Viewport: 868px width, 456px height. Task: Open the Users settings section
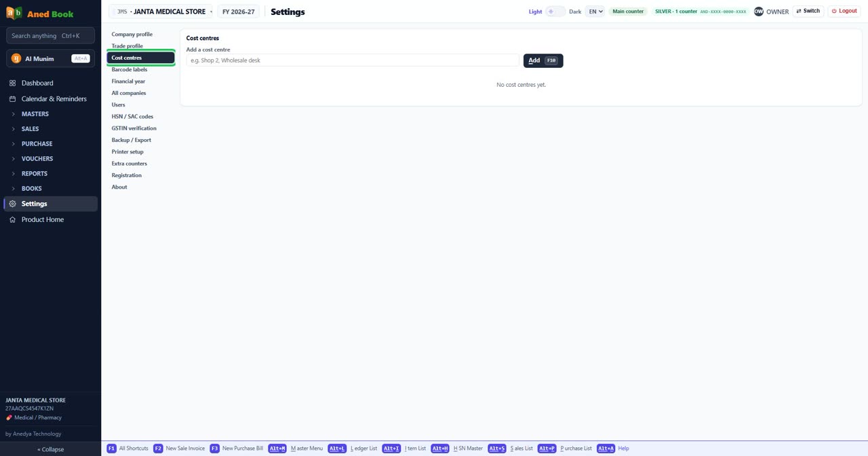click(x=140, y=105)
